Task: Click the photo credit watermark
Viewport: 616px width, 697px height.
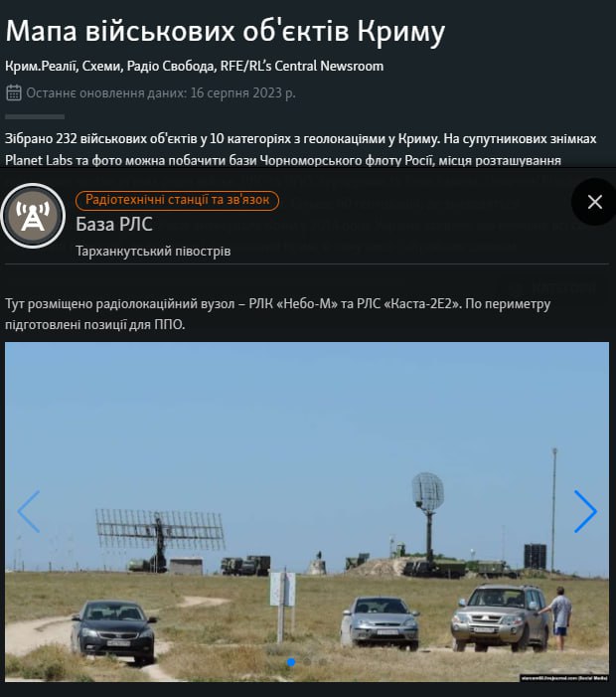Action: (564, 678)
